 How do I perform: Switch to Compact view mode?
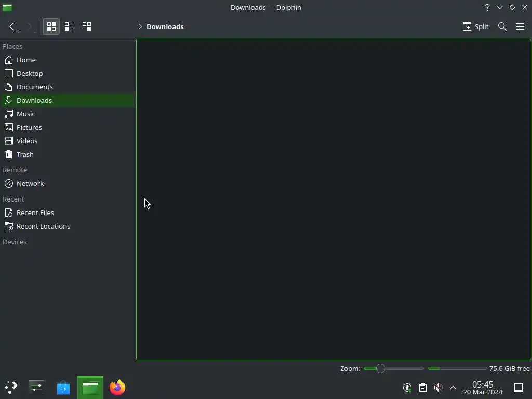pos(69,26)
